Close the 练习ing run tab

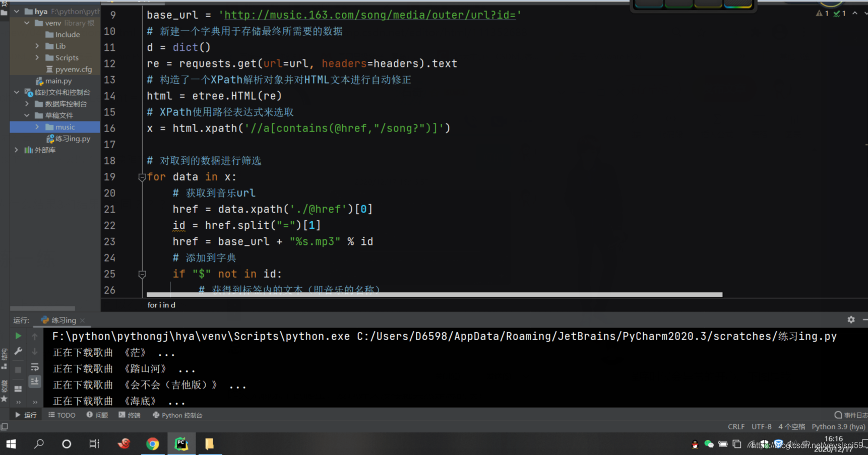(82, 320)
